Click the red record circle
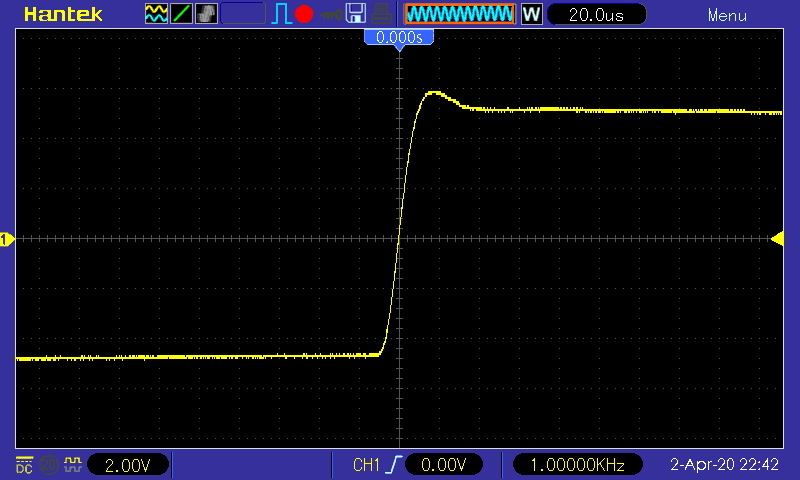The width and height of the screenshot is (800, 480). (304, 14)
